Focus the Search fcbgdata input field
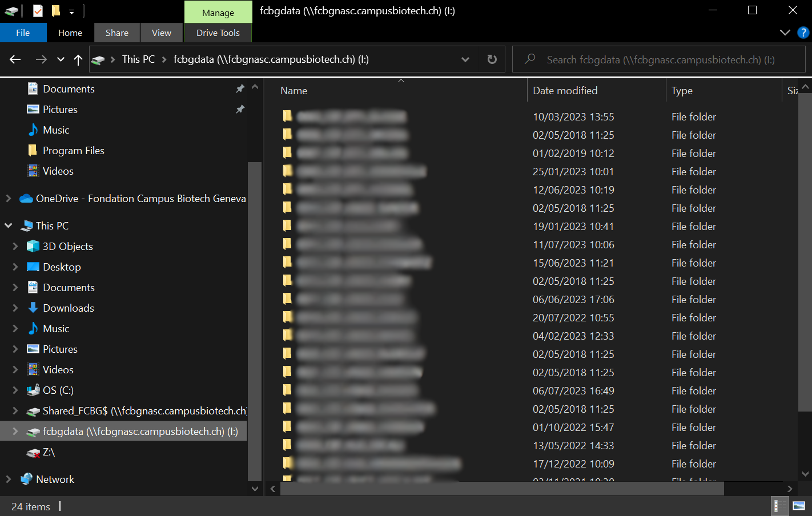 [x=660, y=59]
